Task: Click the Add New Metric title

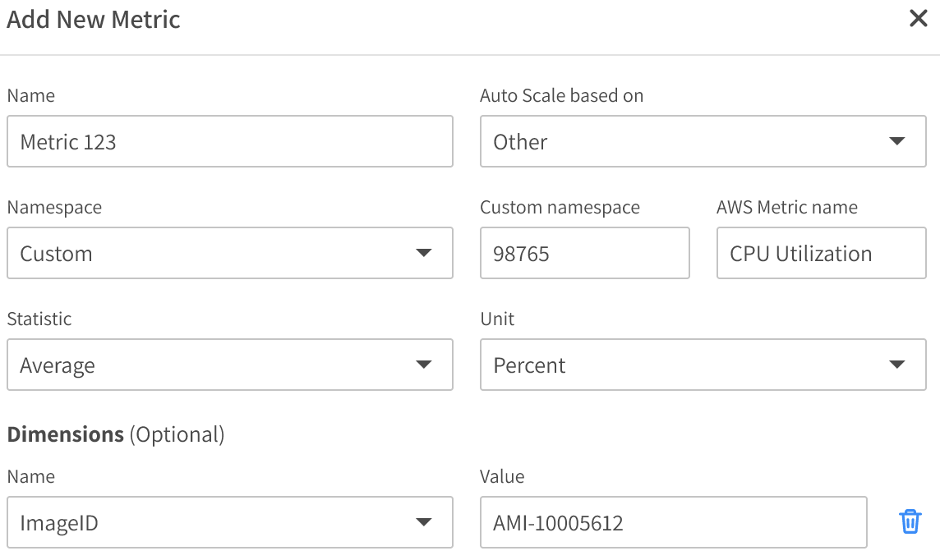Action: pos(93,19)
